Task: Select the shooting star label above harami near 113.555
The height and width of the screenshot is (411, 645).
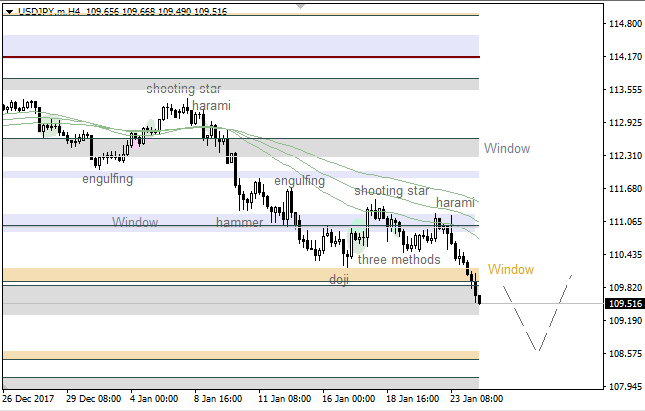Action: point(183,89)
